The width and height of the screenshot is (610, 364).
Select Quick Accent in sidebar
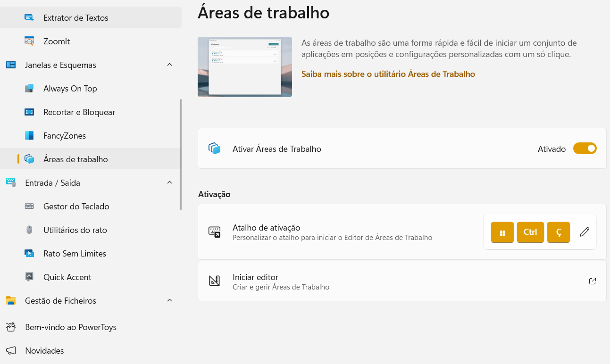(91, 277)
